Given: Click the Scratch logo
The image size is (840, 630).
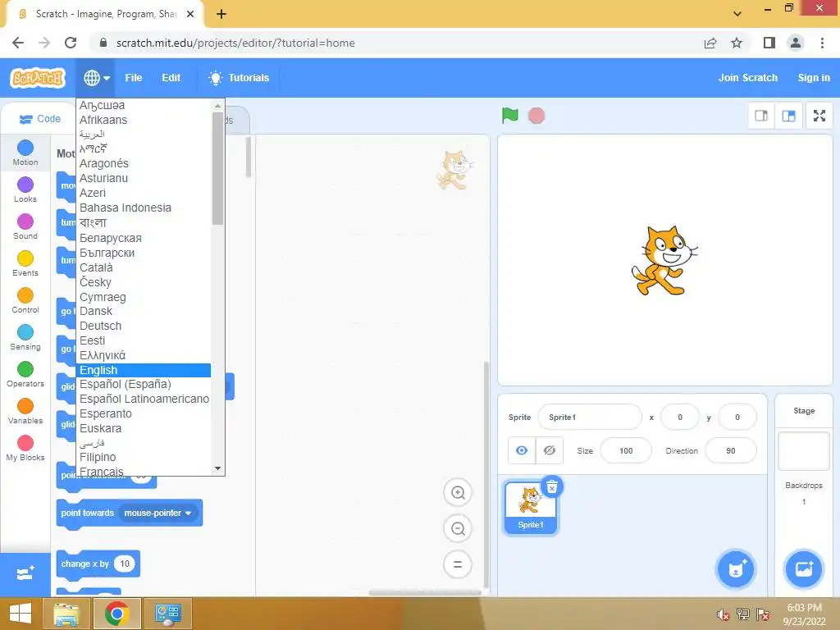Looking at the screenshot, I should tap(38, 78).
